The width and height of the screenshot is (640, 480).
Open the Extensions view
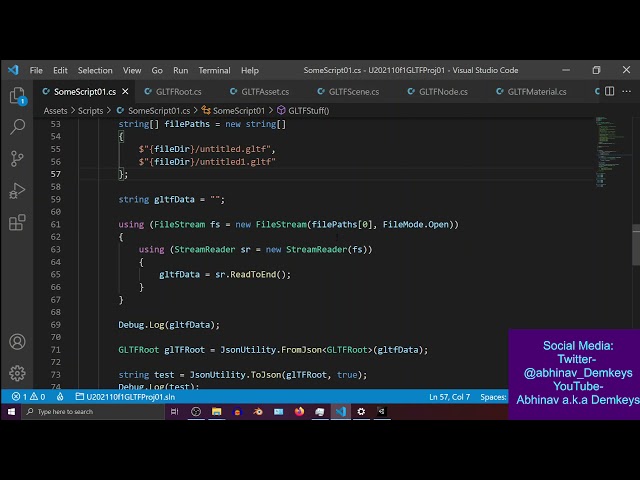pyautogui.click(x=18, y=222)
